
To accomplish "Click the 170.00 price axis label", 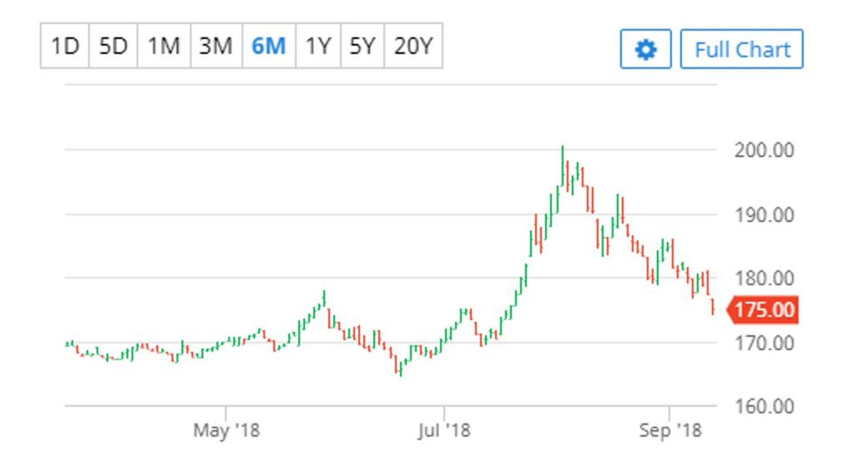I will 764,343.
